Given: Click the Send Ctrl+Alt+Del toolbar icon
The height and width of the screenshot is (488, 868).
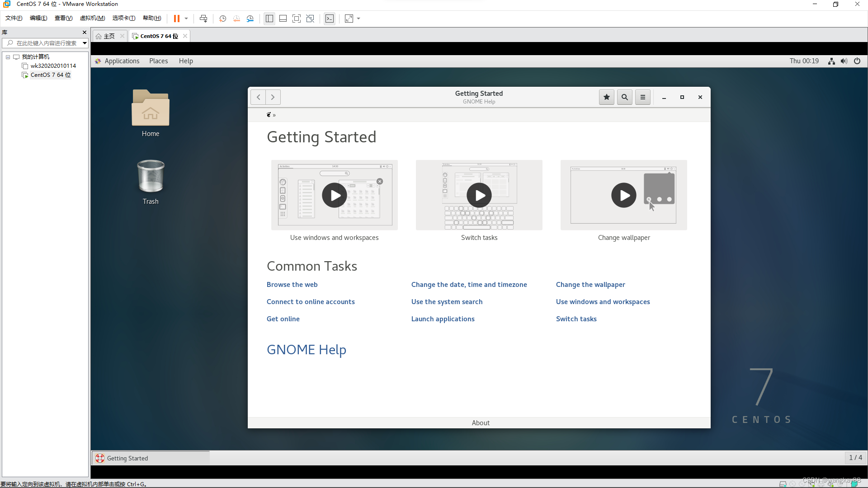Looking at the screenshot, I should 203,19.
